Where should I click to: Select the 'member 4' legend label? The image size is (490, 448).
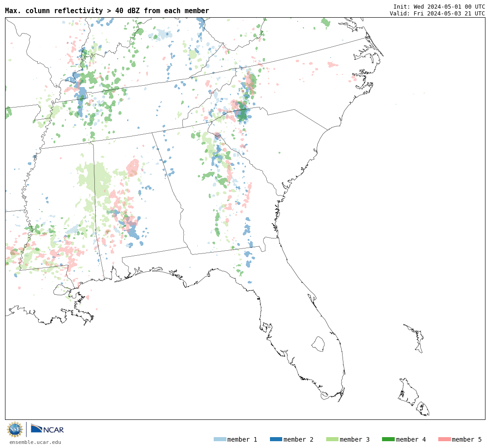(x=411, y=439)
